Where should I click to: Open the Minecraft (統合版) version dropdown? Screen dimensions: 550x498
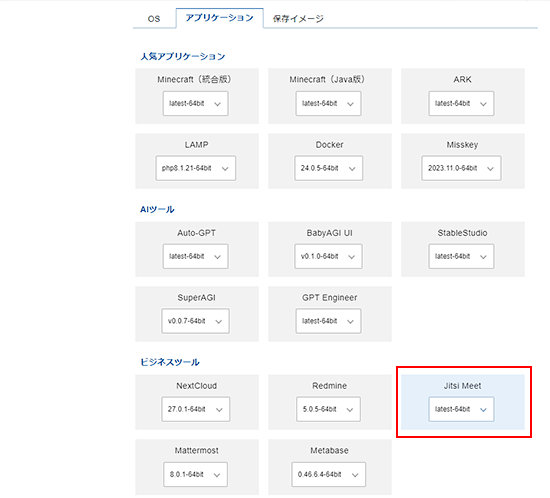click(x=195, y=103)
